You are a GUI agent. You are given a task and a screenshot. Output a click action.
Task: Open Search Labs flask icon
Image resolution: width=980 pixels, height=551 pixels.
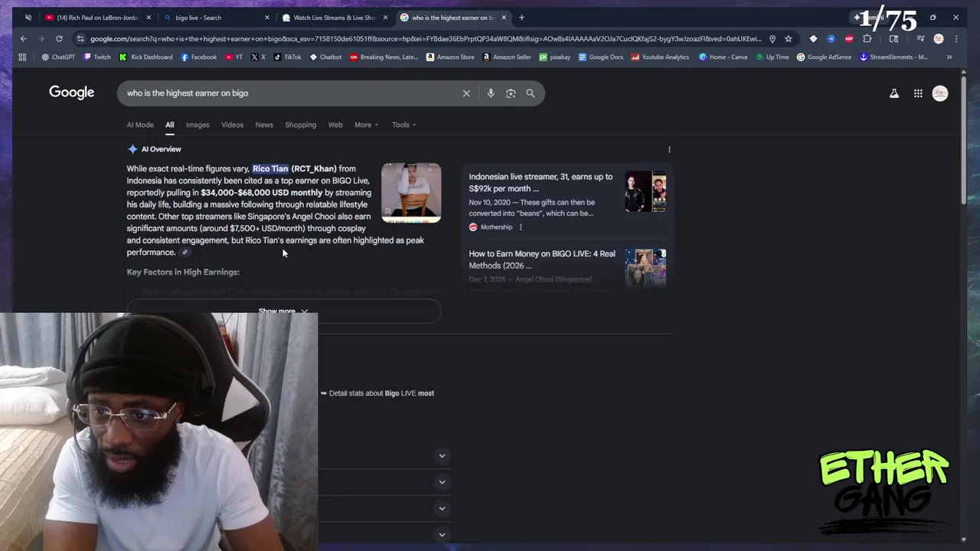tap(893, 93)
